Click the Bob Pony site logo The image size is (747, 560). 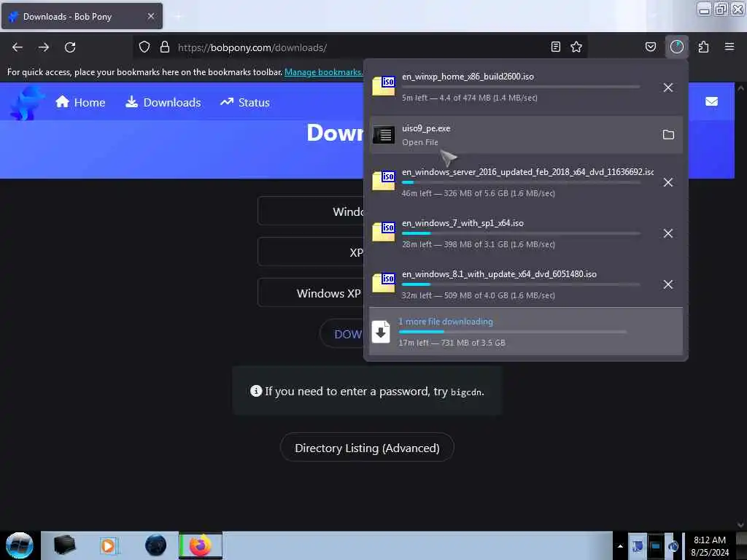(x=27, y=103)
